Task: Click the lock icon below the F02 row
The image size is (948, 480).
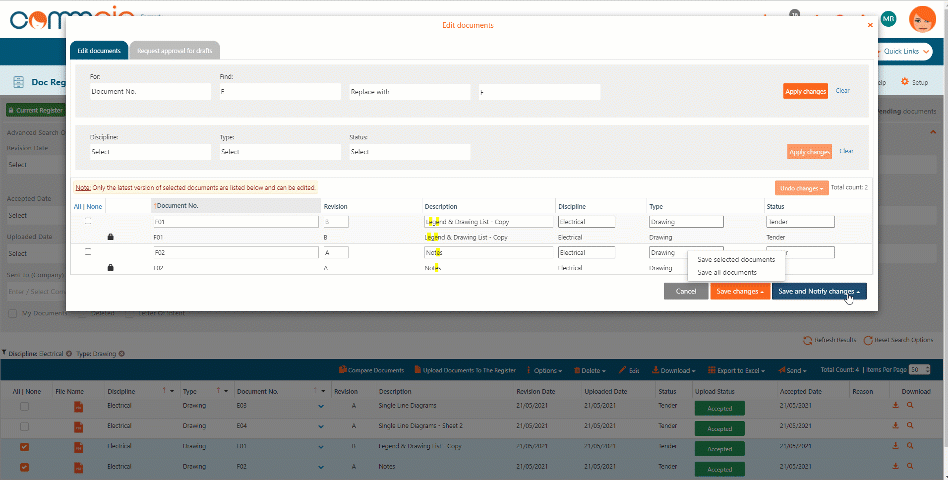Action: tap(110, 267)
